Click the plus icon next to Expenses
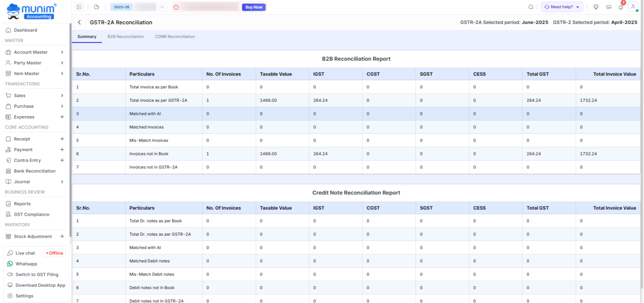Screen dimensions: 644x303 tap(62, 117)
